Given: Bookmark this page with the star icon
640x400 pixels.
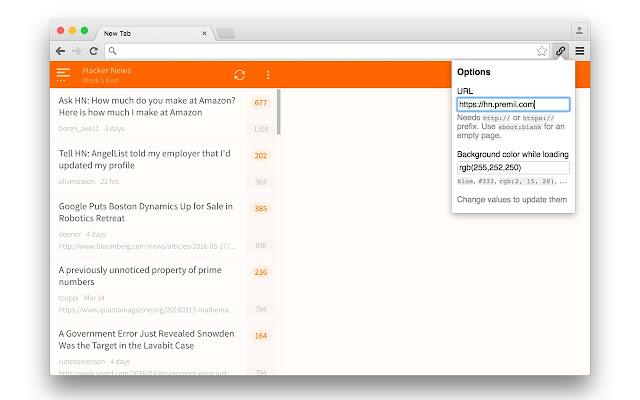Looking at the screenshot, I should tap(542, 51).
